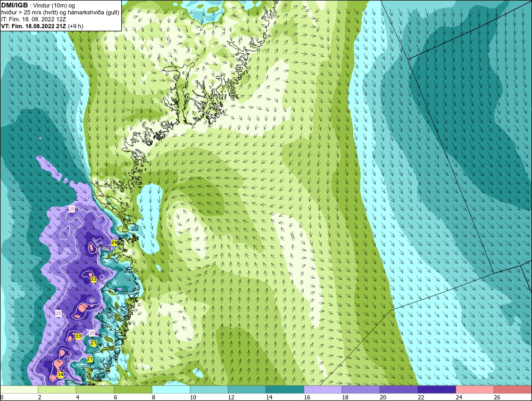Screen dimensions: 532x401
Task: Click the yellow '28' gust label on the coast
Action: click(114, 242)
